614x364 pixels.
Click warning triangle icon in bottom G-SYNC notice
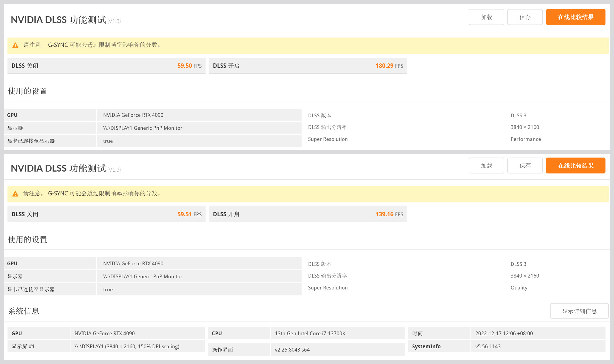15,194
